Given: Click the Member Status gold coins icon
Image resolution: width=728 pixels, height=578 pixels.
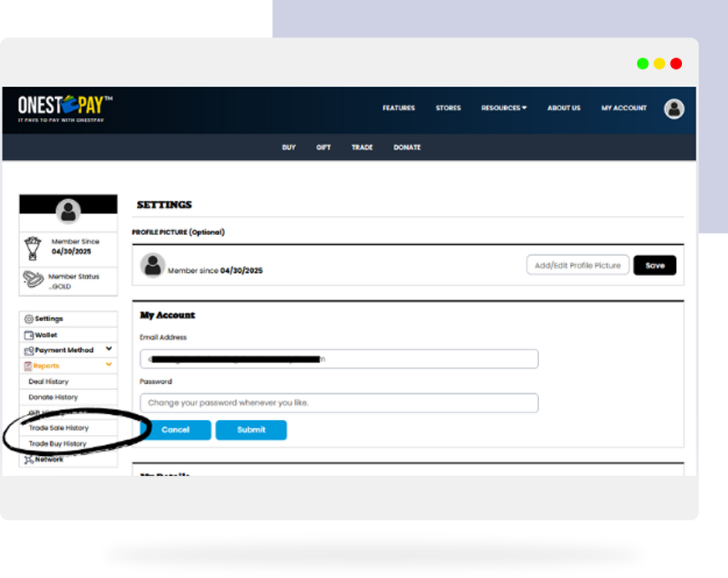Looking at the screenshot, I should pyautogui.click(x=33, y=279).
